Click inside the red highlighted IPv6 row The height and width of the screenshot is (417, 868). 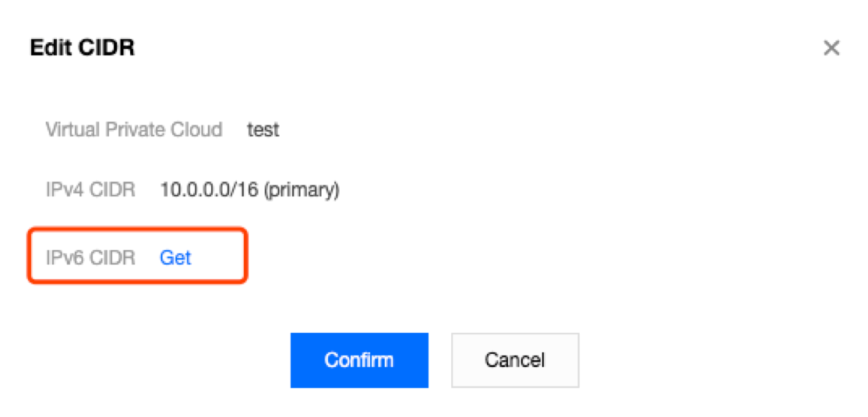[x=136, y=256]
